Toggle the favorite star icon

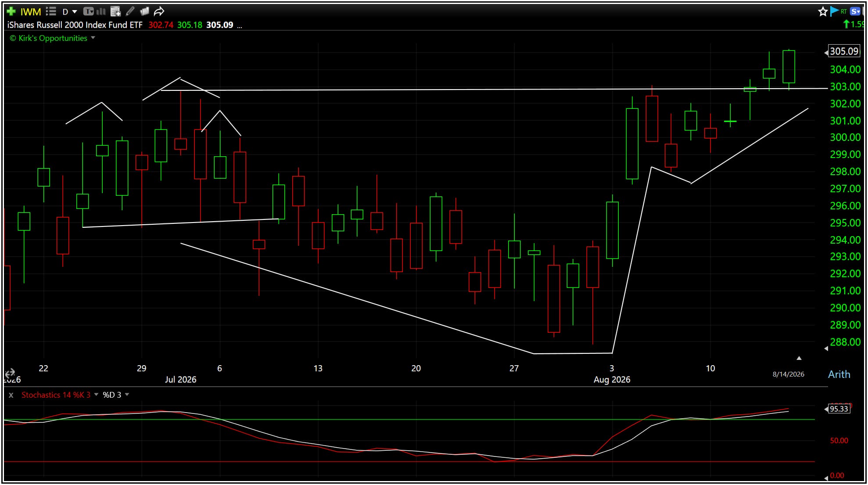coord(823,11)
